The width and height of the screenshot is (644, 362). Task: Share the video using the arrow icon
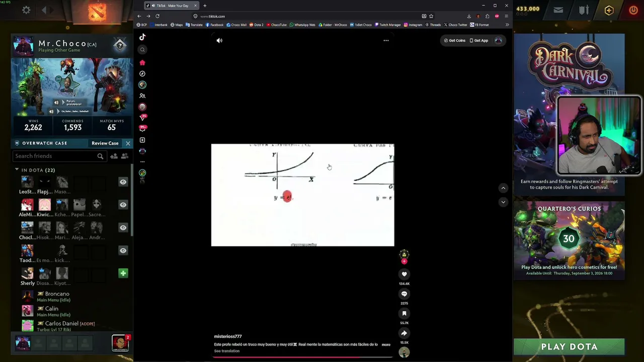(404, 333)
